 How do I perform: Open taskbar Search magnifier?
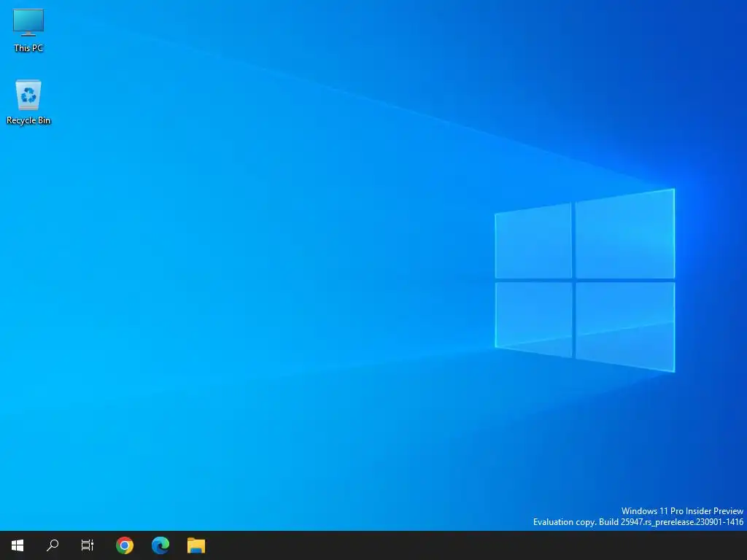(x=53, y=545)
